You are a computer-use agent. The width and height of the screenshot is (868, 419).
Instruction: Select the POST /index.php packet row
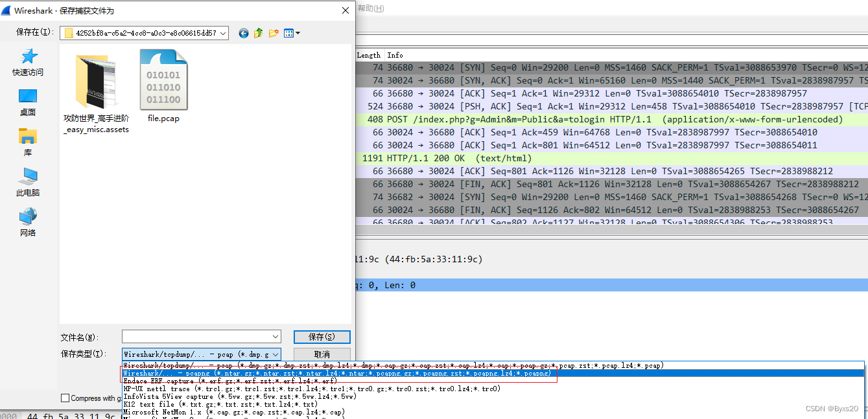pos(611,119)
